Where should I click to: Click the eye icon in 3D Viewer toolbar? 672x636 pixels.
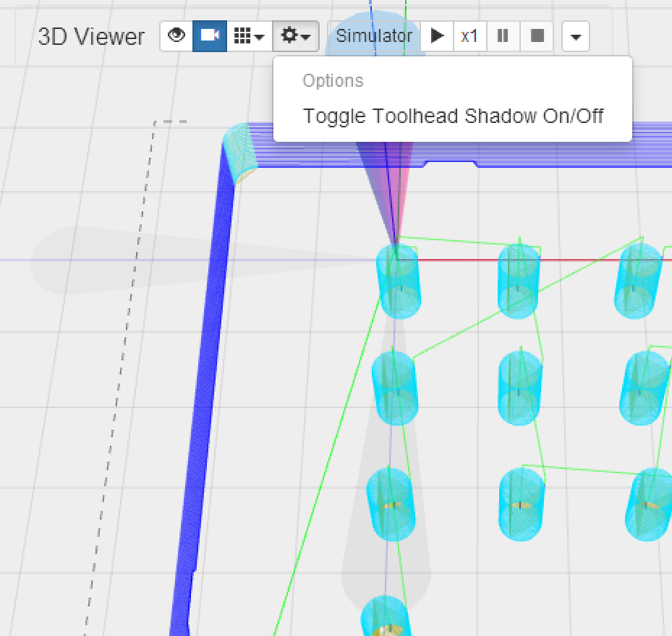click(176, 35)
